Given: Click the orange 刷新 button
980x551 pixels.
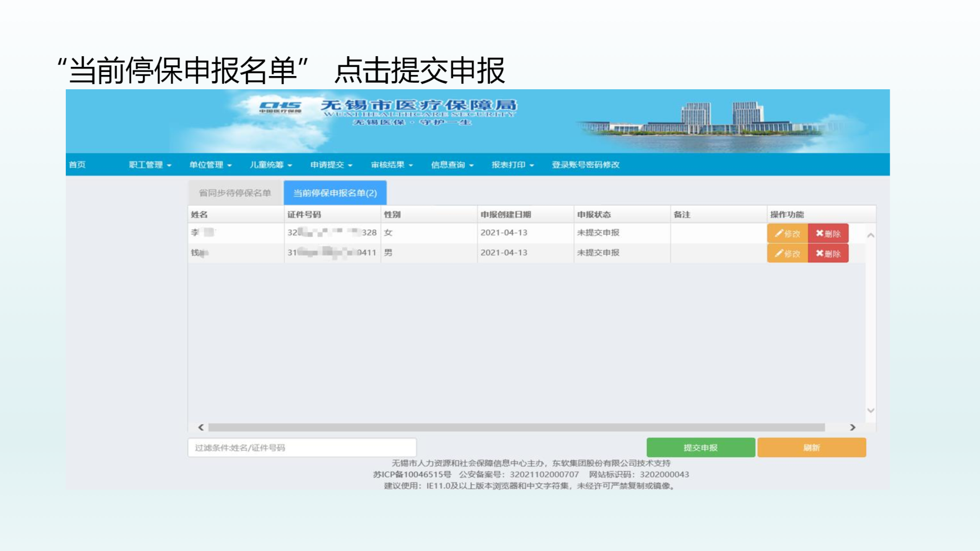Looking at the screenshot, I should pyautogui.click(x=811, y=447).
